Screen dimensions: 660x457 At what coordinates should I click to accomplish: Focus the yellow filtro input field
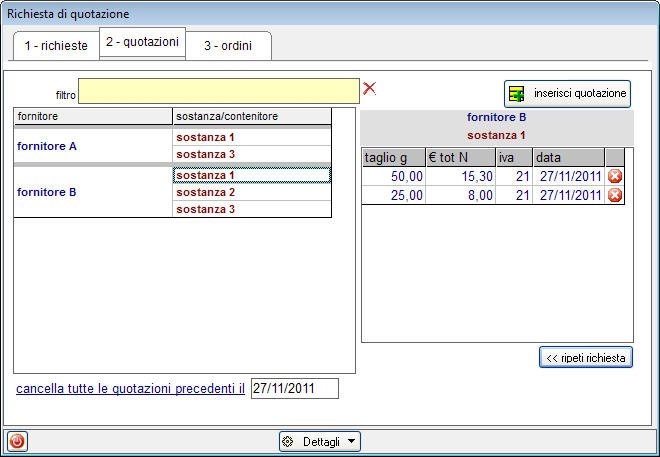(219, 91)
